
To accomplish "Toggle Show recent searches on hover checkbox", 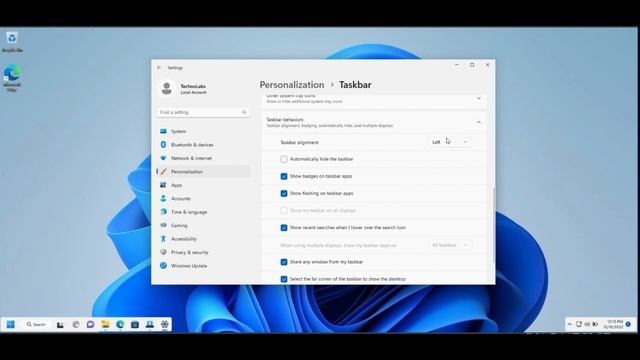I will [x=284, y=228].
